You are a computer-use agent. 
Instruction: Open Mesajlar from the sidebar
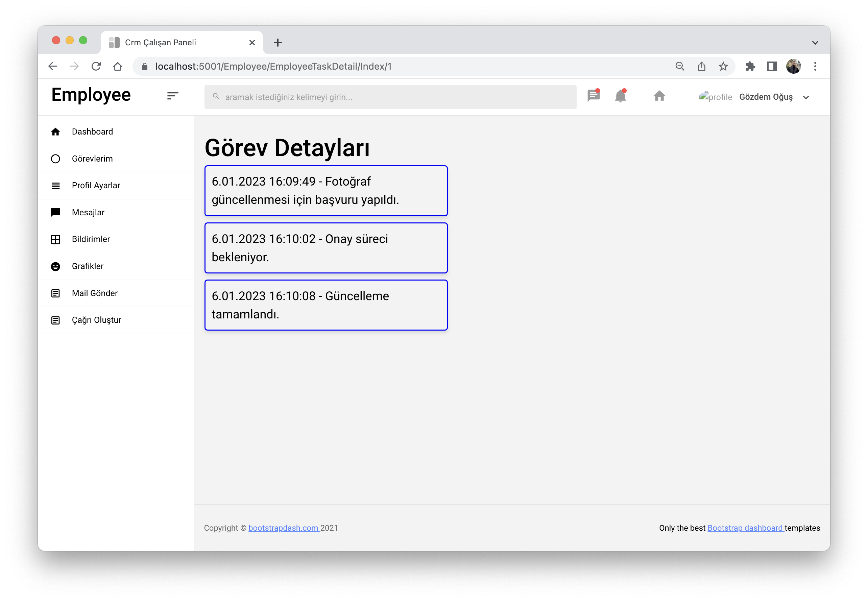(116, 212)
